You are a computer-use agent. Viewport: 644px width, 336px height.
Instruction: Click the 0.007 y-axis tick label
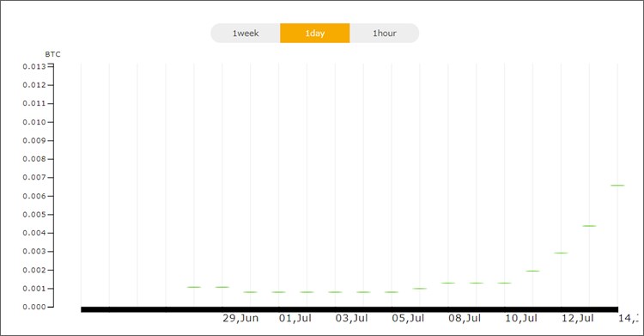(34, 178)
